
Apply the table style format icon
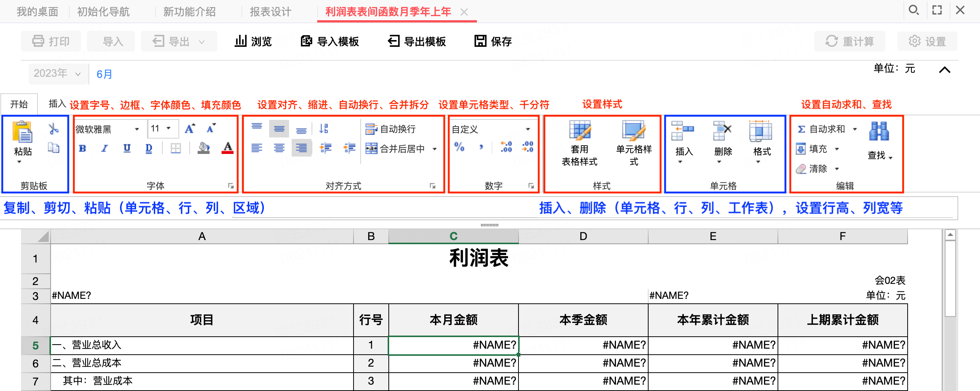[579, 131]
